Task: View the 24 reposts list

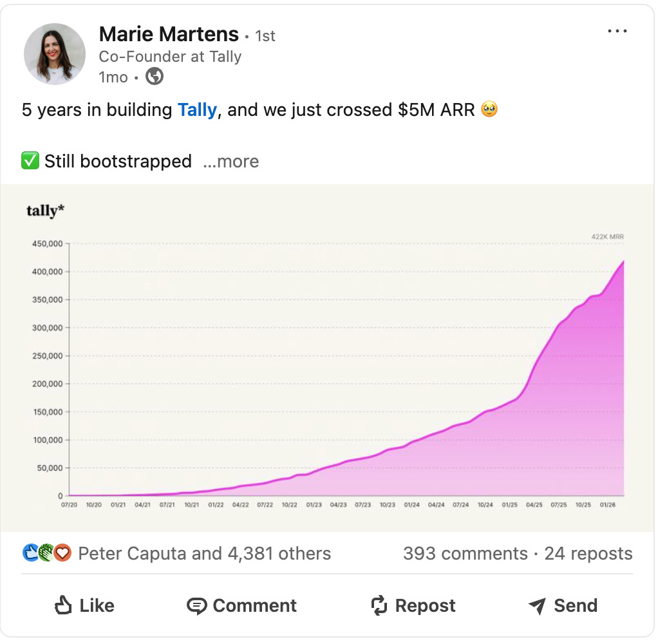Action: (588, 553)
